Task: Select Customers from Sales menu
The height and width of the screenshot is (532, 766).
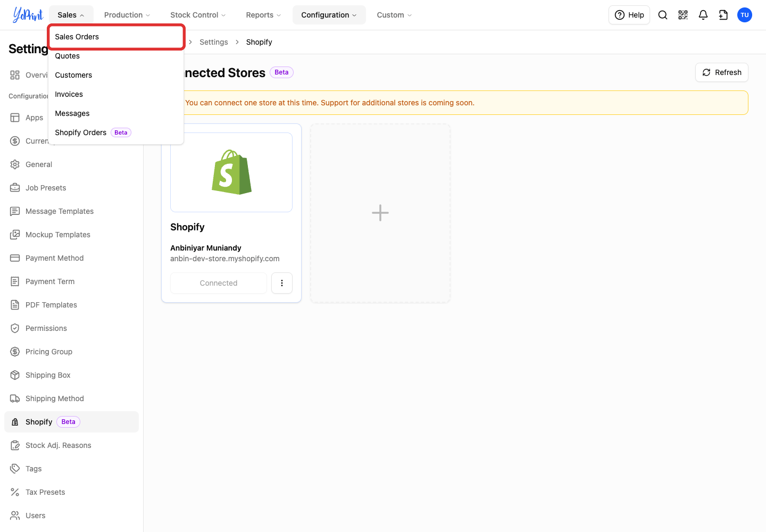Action: click(x=116, y=75)
